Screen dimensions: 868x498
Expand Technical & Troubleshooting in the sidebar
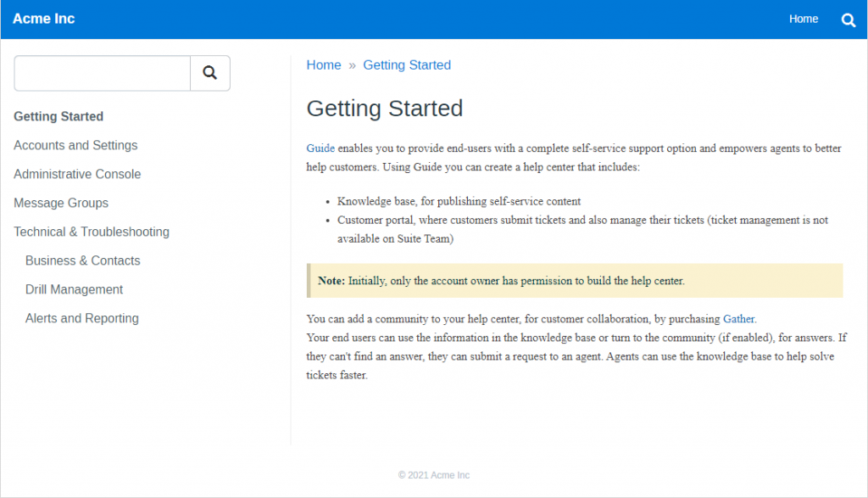tap(91, 232)
